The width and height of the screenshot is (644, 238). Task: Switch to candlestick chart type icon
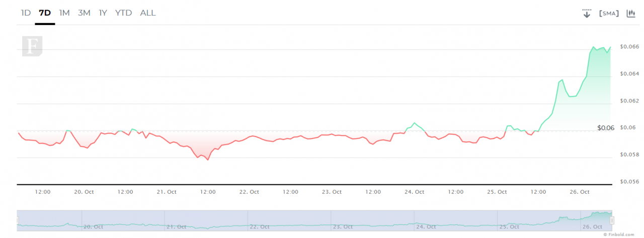(630, 14)
